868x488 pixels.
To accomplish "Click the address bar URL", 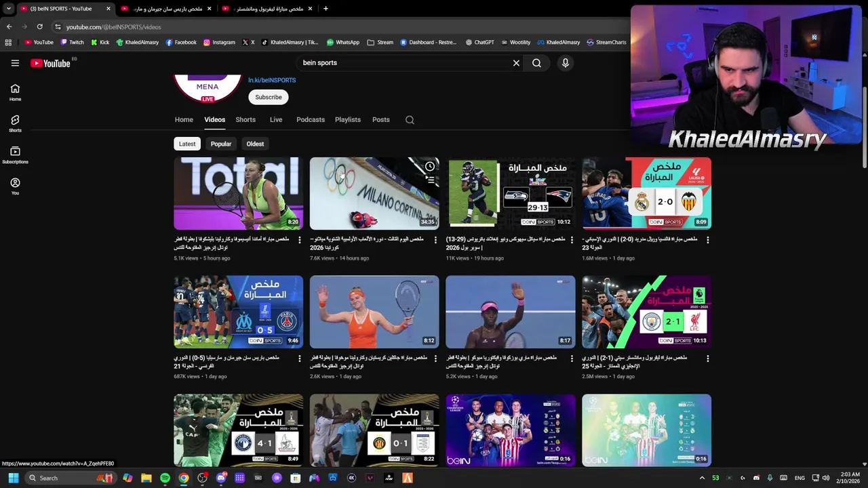I will point(113,27).
